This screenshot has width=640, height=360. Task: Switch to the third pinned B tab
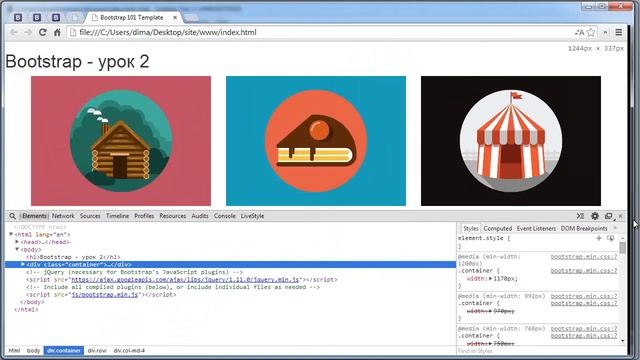[56, 17]
